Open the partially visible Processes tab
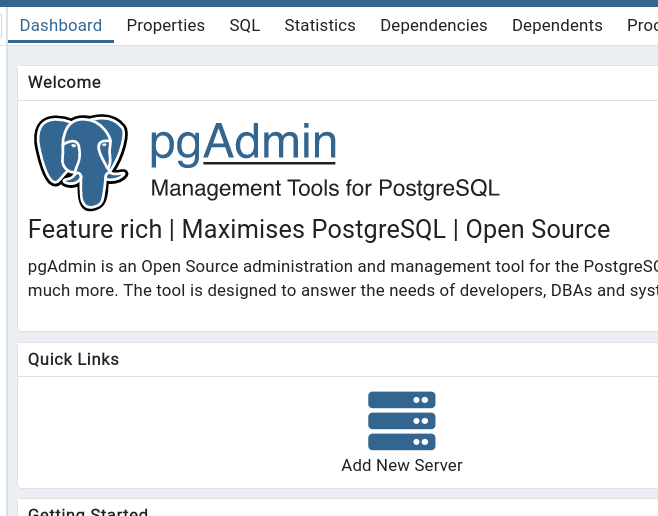The width and height of the screenshot is (658, 516). 642,25
